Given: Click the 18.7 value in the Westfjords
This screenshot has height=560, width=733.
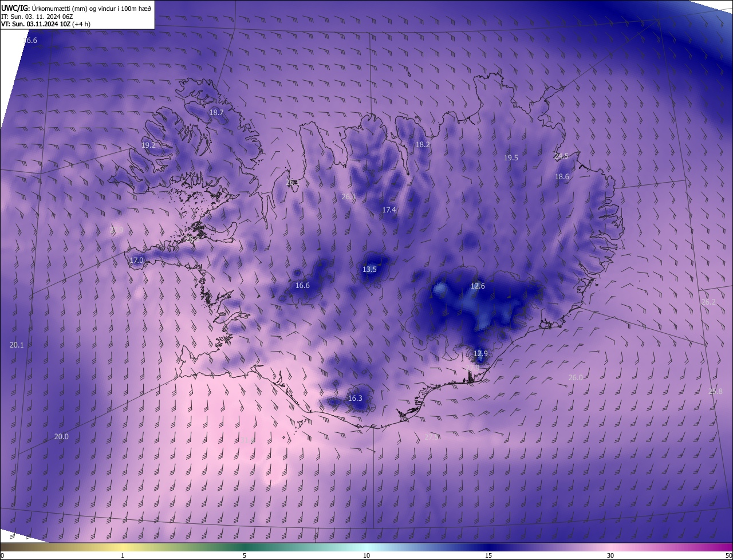Looking at the screenshot, I should coord(216,113).
